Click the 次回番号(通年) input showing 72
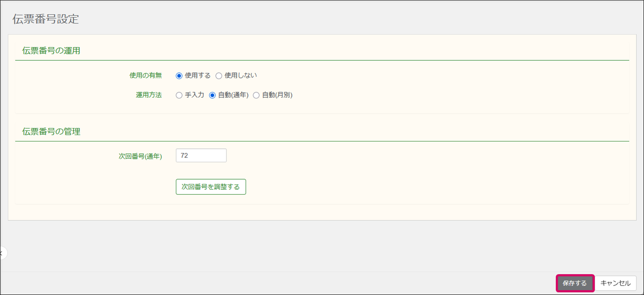Screen dimensions: 644x295 pos(201,156)
